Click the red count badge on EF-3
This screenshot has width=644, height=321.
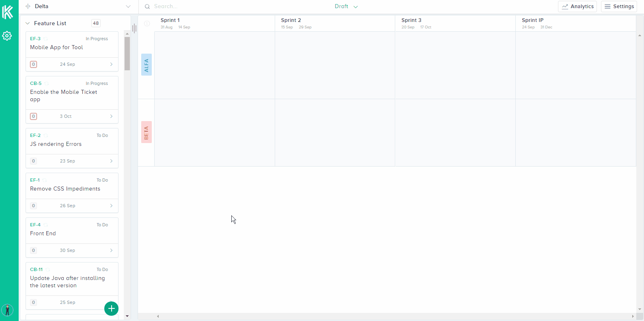coord(34,64)
